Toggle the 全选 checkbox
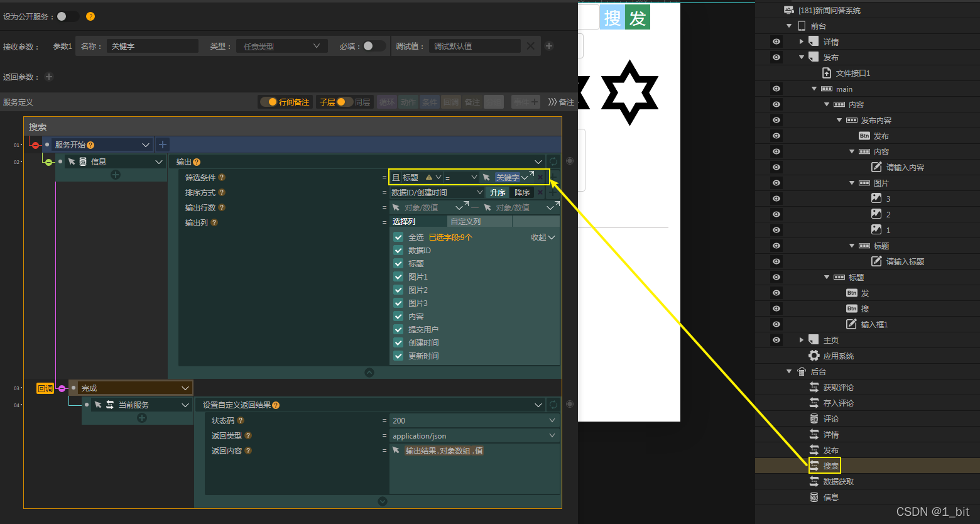Screen dimensions: 980x524 pyautogui.click(x=398, y=237)
